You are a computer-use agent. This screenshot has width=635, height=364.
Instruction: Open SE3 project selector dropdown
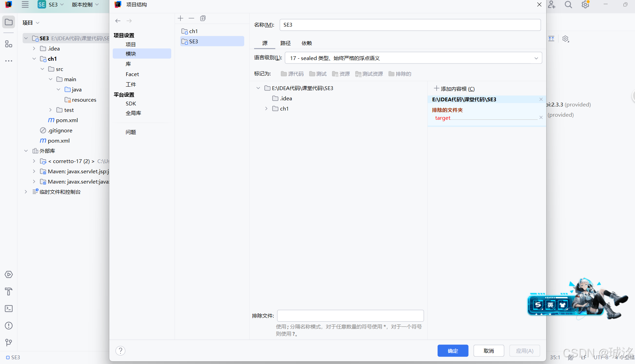51,5
